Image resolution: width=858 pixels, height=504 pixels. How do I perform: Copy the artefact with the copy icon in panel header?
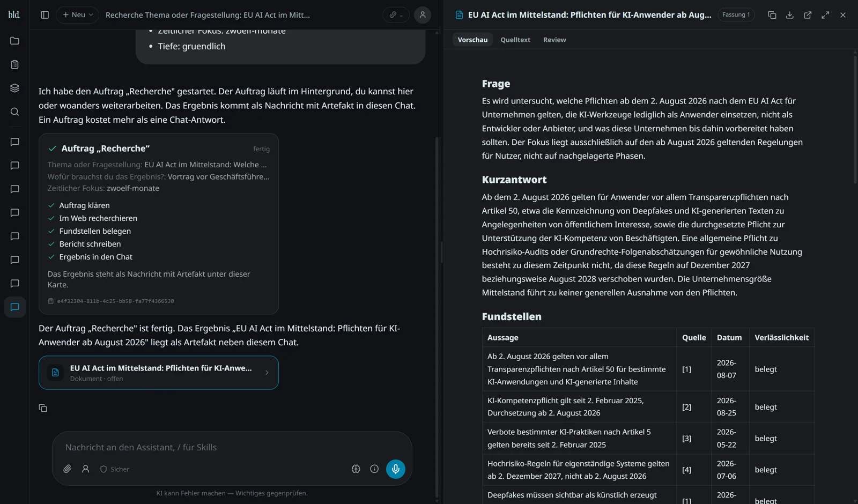tap(772, 15)
